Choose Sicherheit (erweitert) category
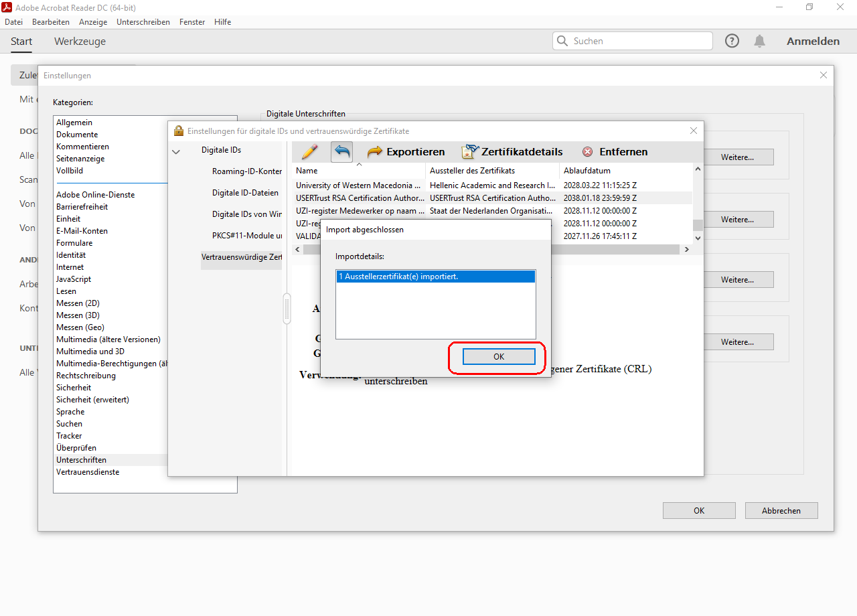 point(92,400)
